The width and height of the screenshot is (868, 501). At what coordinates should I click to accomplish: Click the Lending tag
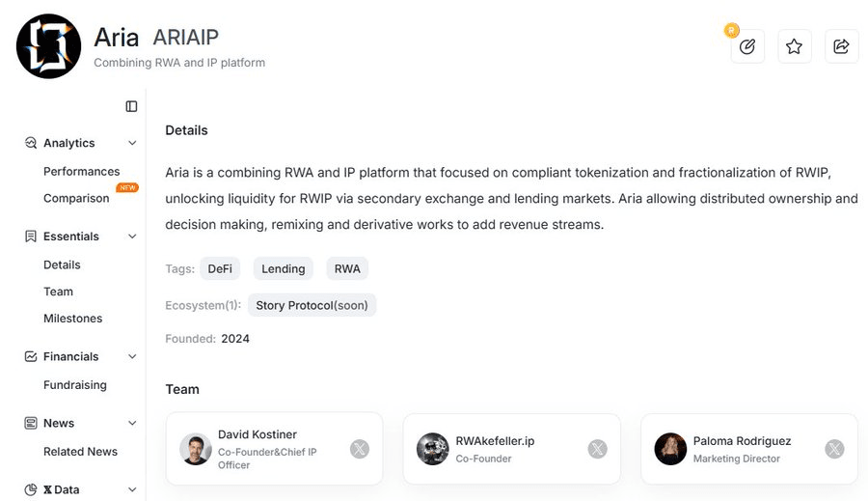pos(284,269)
